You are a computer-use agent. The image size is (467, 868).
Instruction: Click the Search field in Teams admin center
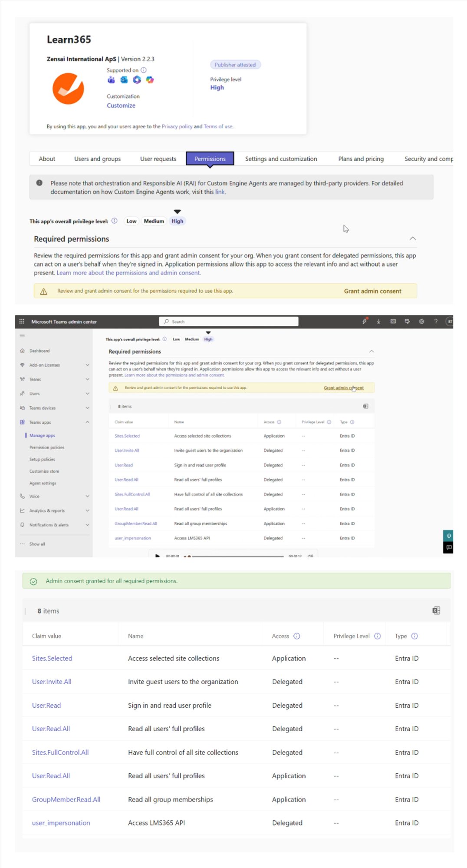point(229,321)
